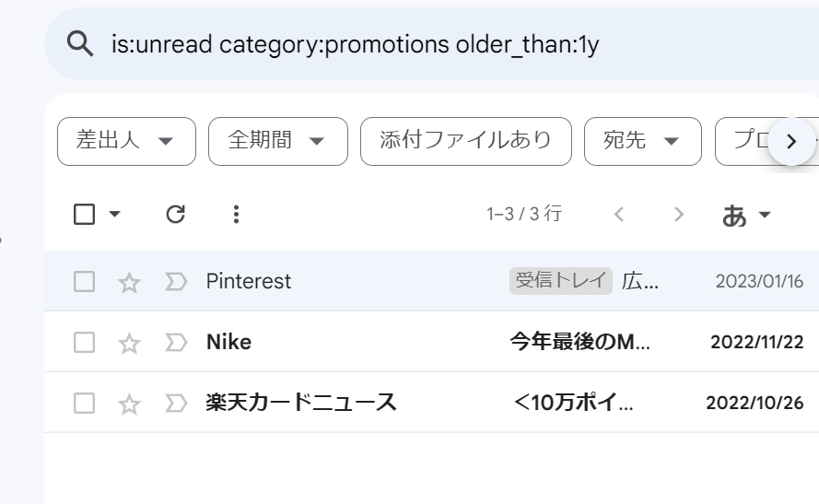Viewport: 819px width, 504px height.
Task: Open the 全期間 date filter dropdown
Action: click(x=277, y=141)
